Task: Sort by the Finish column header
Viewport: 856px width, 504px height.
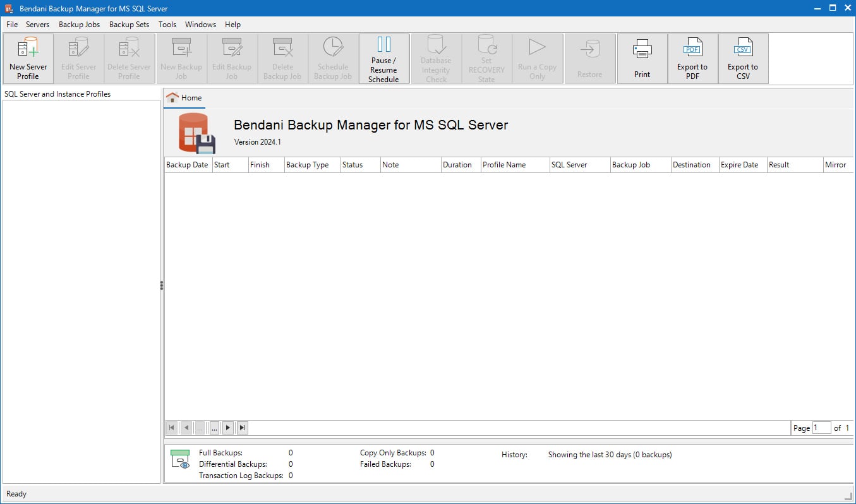Action: (266, 165)
